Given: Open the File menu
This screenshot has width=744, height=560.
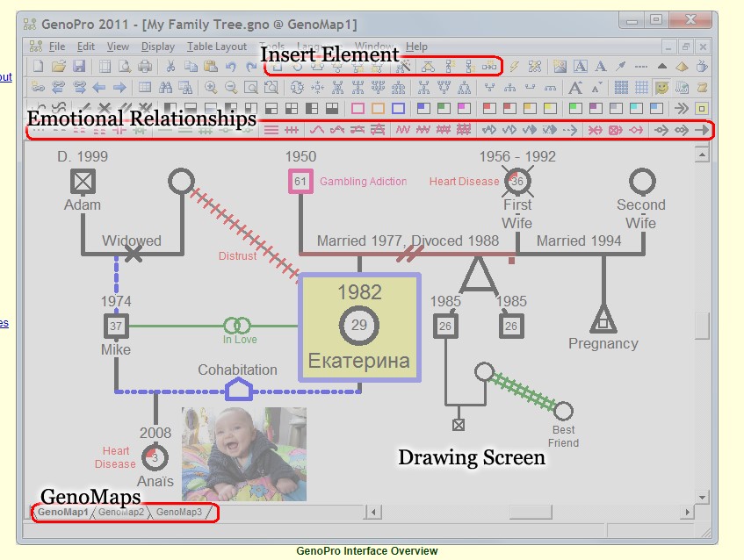Looking at the screenshot, I should (57, 47).
